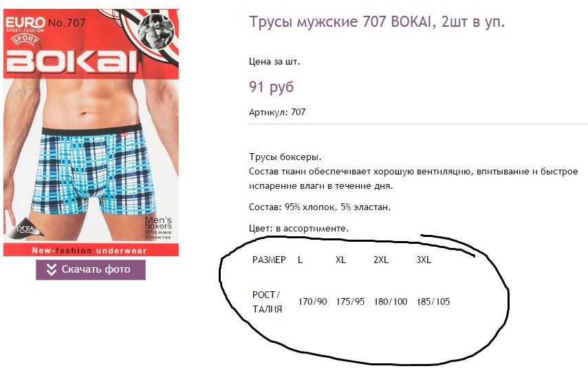Viewport: 588px width, 375px height.
Task: Select size L in the table
Action: coord(301,260)
